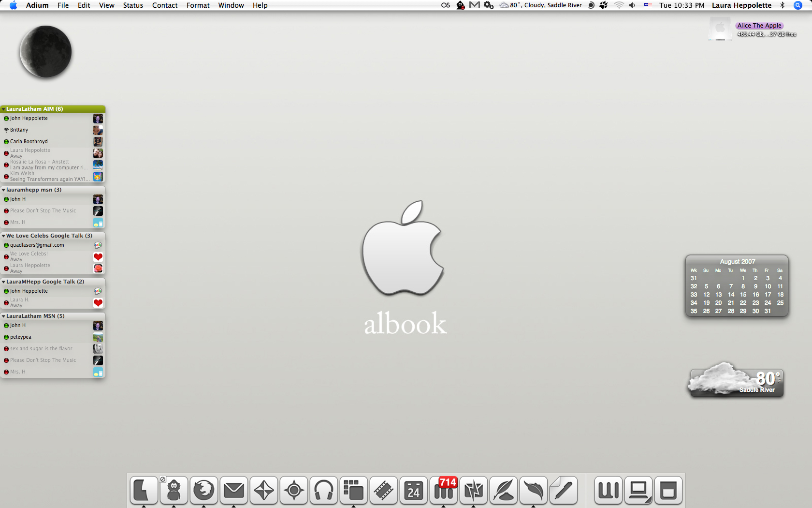Click the volume speaker icon

(632, 5)
